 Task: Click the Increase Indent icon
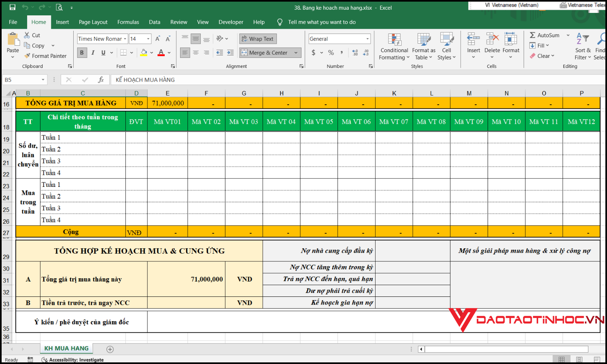pyautogui.click(x=230, y=53)
